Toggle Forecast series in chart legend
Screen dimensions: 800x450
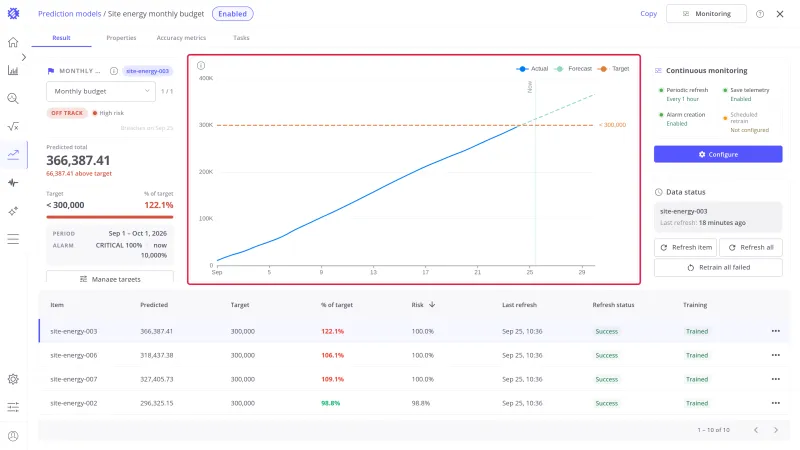pyautogui.click(x=573, y=69)
